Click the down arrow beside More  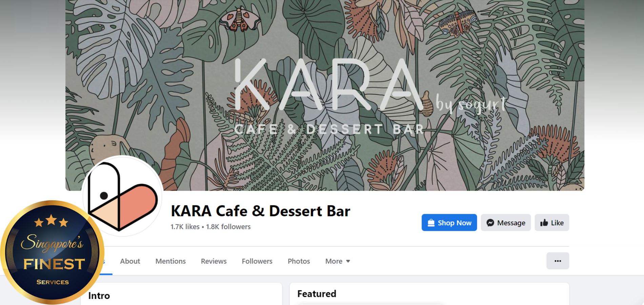pos(348,261)
